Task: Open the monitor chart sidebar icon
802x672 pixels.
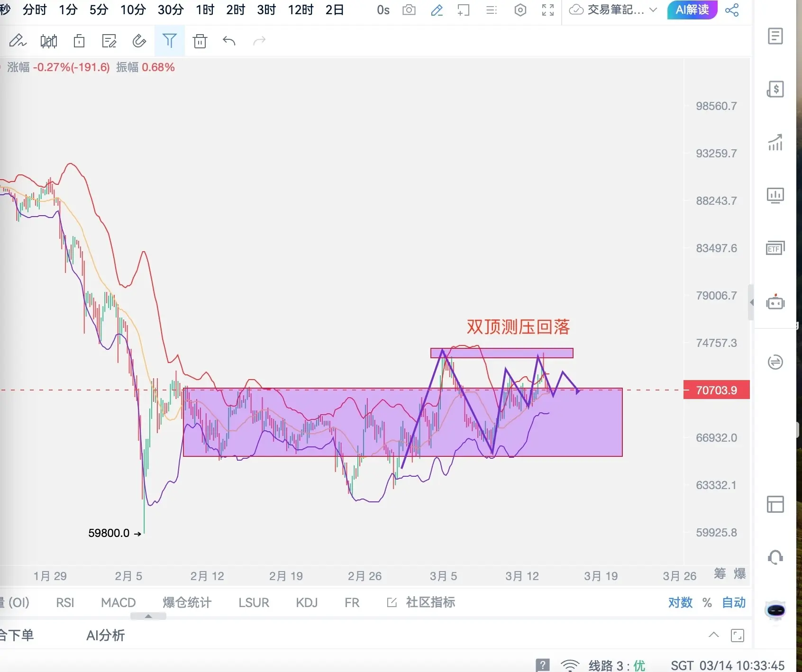Action: click(x=775, y=195)
